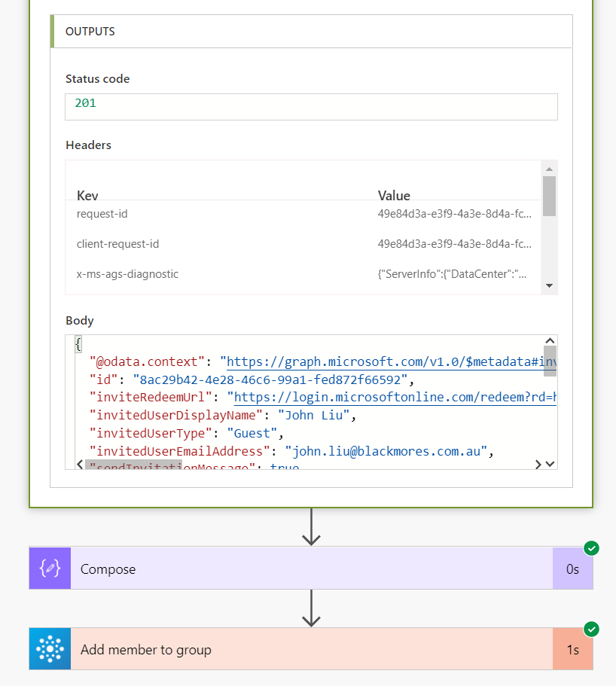Click Body panel scroll-up arrow
616x686 pixels.
[x=550, y=341]
